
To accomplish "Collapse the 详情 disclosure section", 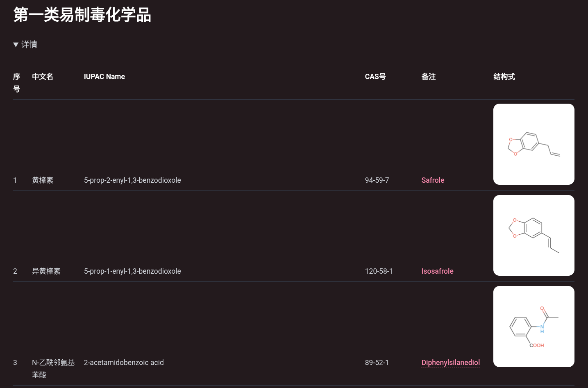I will point(25,44).
